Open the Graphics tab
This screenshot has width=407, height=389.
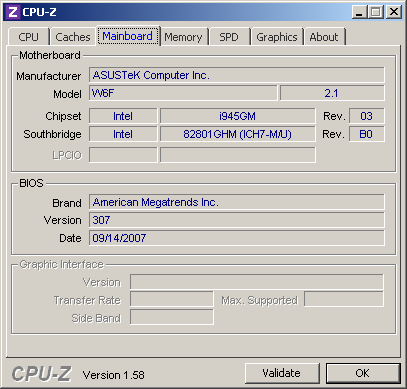(277, 37)
